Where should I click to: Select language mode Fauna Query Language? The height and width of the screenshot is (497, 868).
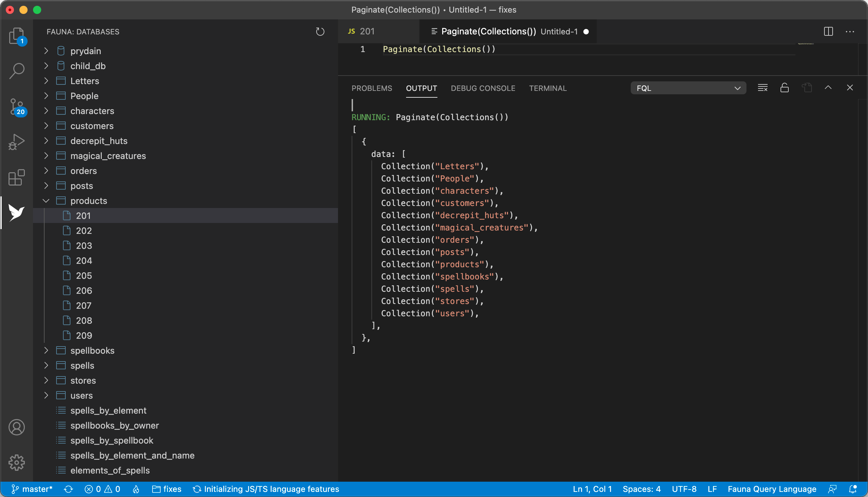coord(772,489)
